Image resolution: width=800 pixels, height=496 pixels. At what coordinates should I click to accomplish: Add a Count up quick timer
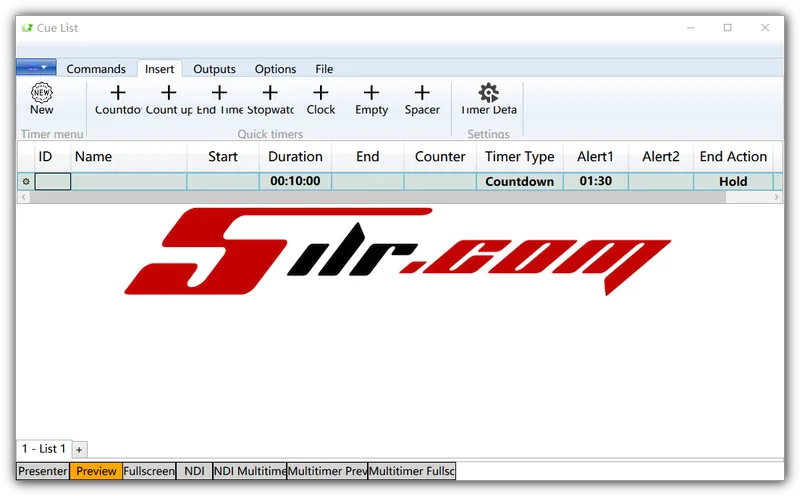click(169, 98)
